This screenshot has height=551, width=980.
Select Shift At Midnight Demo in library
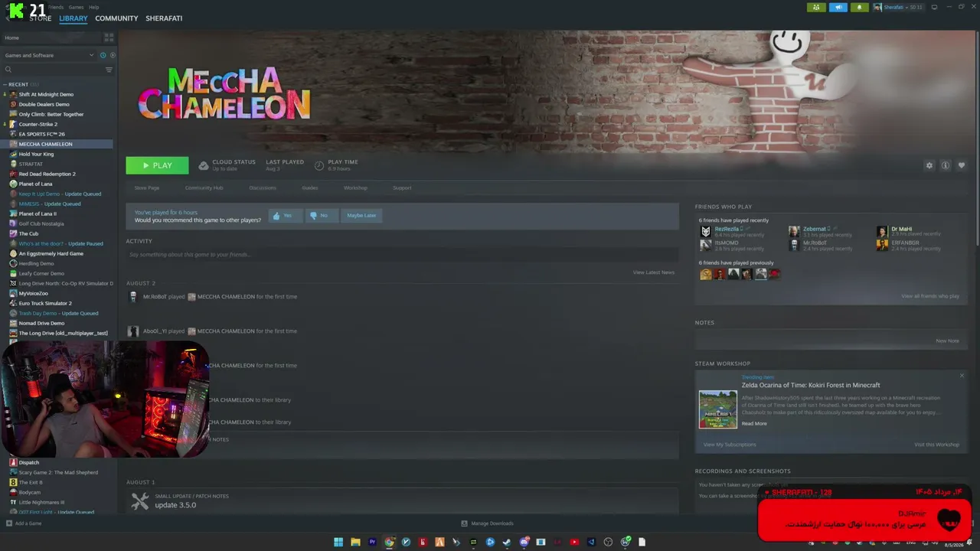click(x=46, y=94)
